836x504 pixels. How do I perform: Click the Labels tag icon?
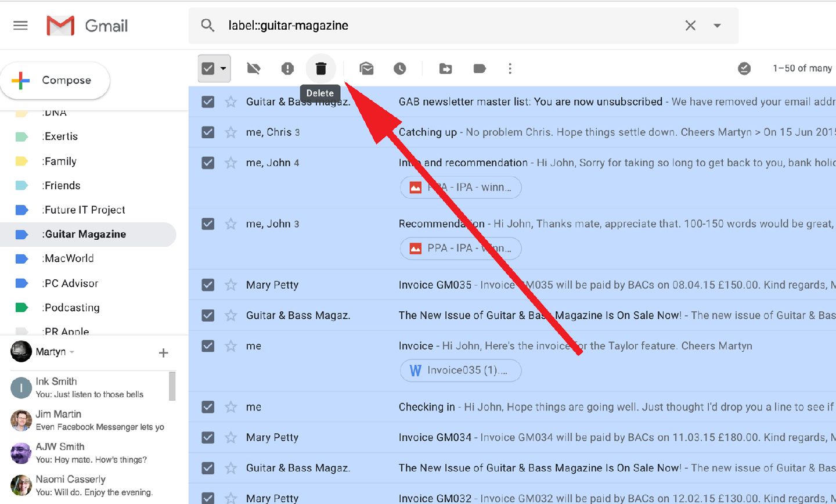click(480, 69)
